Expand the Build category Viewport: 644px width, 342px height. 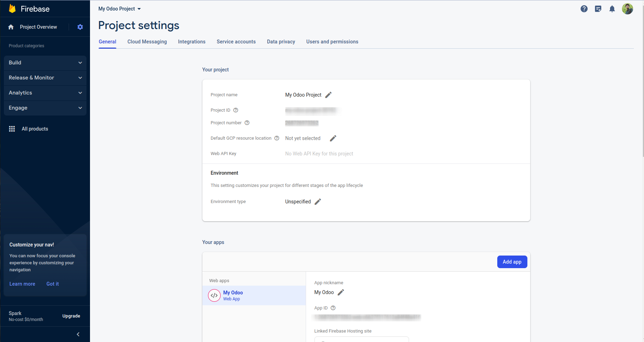[x=45, y=63]
